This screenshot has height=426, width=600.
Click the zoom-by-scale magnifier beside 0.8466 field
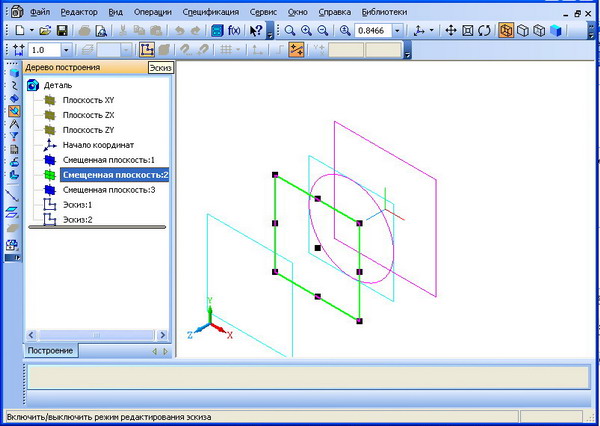point(345,30)
